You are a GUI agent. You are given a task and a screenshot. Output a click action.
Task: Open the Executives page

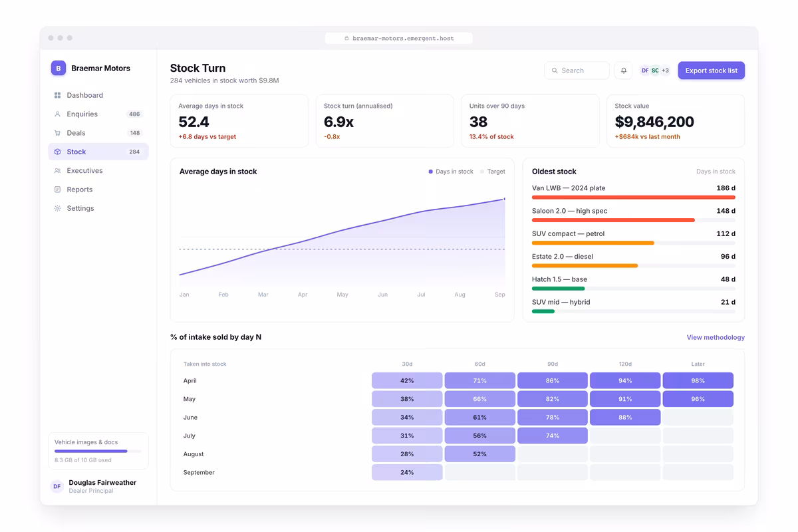pyautogui.click(x=98, y=171)
